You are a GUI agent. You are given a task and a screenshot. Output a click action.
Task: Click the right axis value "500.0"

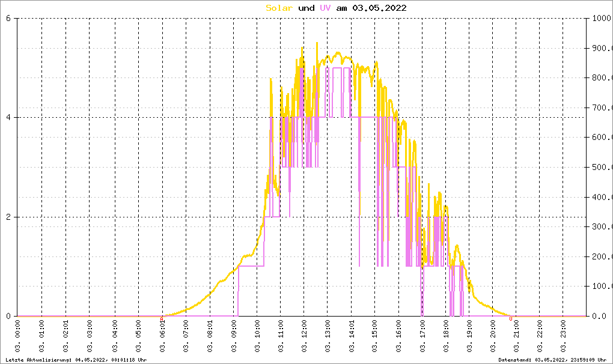(602, 167)
